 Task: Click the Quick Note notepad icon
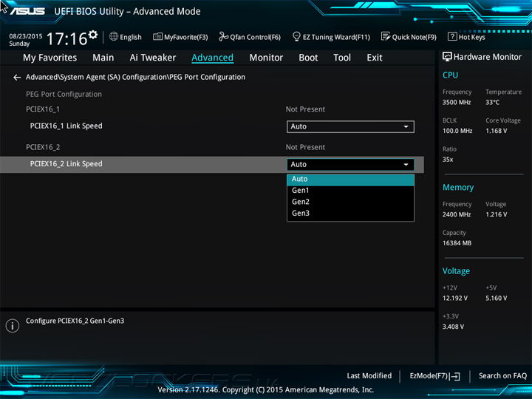coord(386,36)
